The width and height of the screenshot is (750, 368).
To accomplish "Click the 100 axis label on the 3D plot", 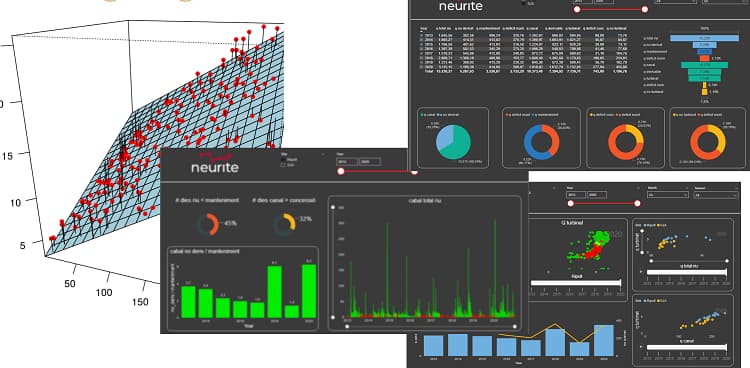I will coord(104,292).
